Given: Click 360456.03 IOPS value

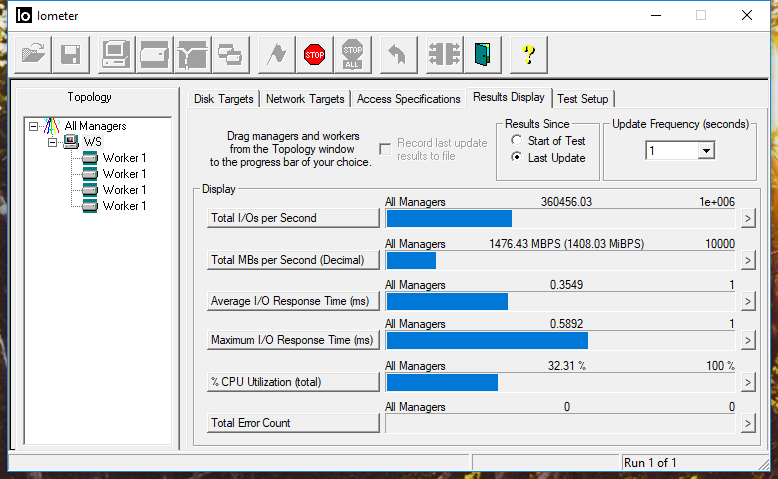Looking at the screenshot, I should pyautogui.click(x=566, y=202).
